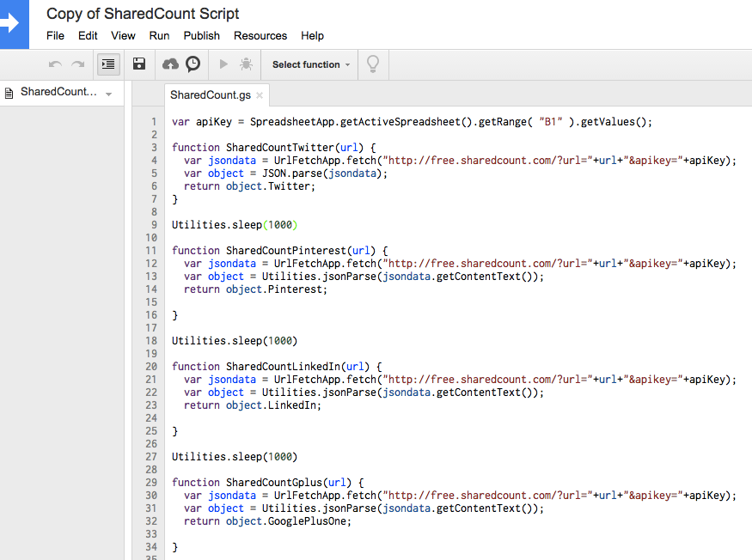Open the Run menu
Viewport: 752px width, 560px height.
coord(158,35)
